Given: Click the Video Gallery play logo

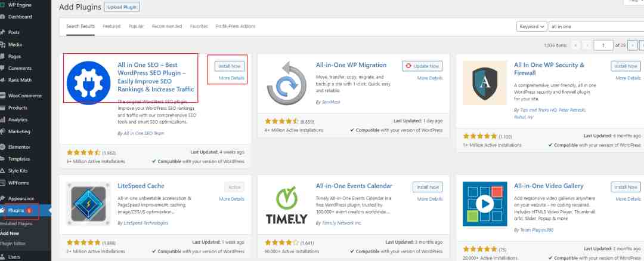Looking at the screenshot, I should [x=485, y=204].
